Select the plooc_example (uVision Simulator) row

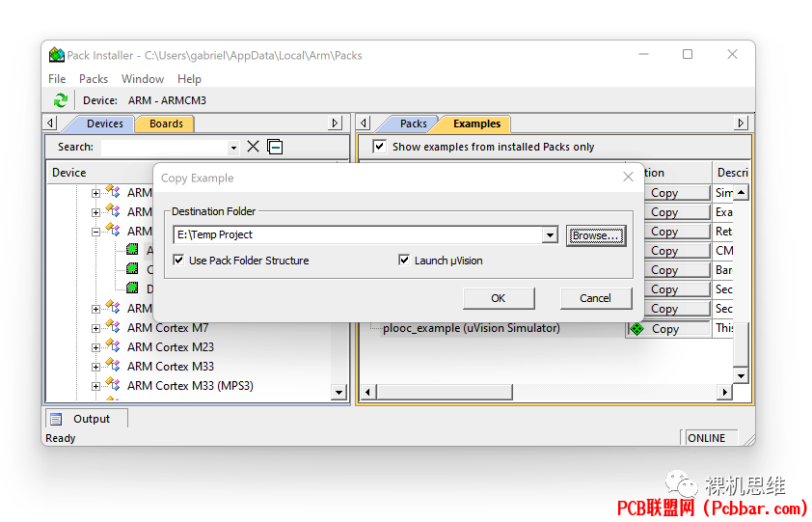(x=472, y=328)
